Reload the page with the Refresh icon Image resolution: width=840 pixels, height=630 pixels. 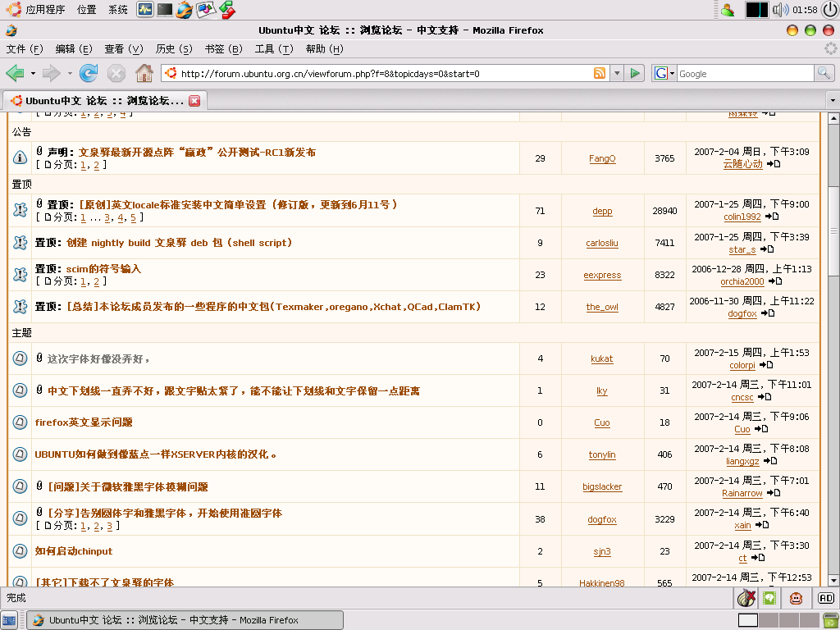pyautogui.click(x=89, y=73)
